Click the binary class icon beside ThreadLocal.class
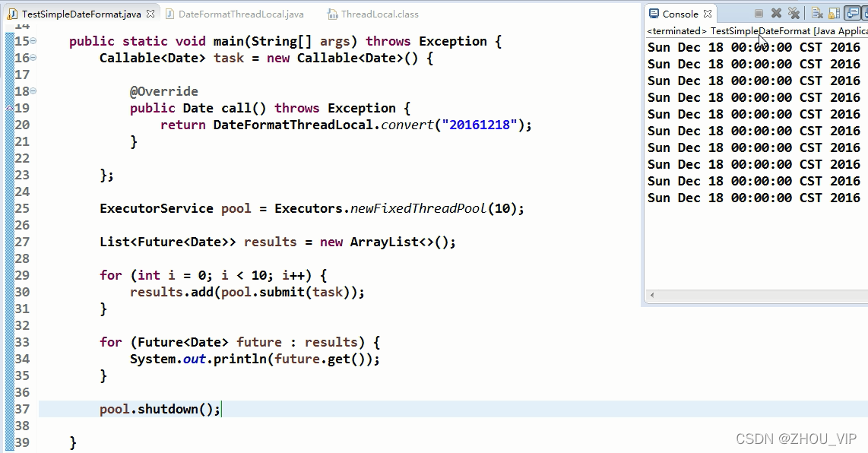The image size is (868, 453). point(333,13)
